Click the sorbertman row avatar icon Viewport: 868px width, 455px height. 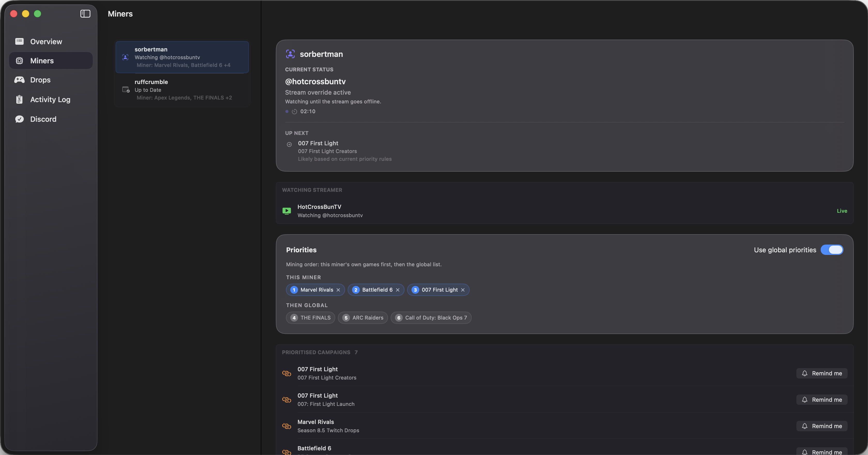coord(125,57)
